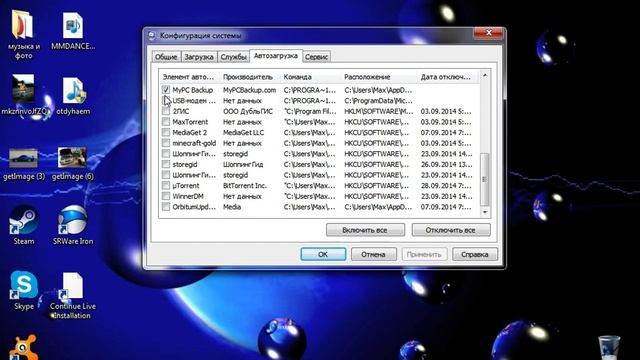Sort by Команда column header
The width and height of the screenshot is (640, 360).
pyautogui.click(x=311, y=77)
